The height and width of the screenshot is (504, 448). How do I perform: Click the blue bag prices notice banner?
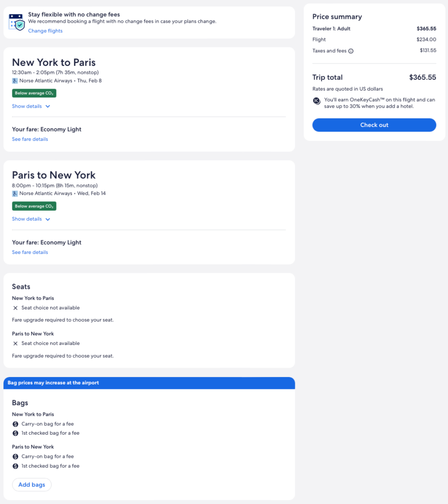point(149,383)
